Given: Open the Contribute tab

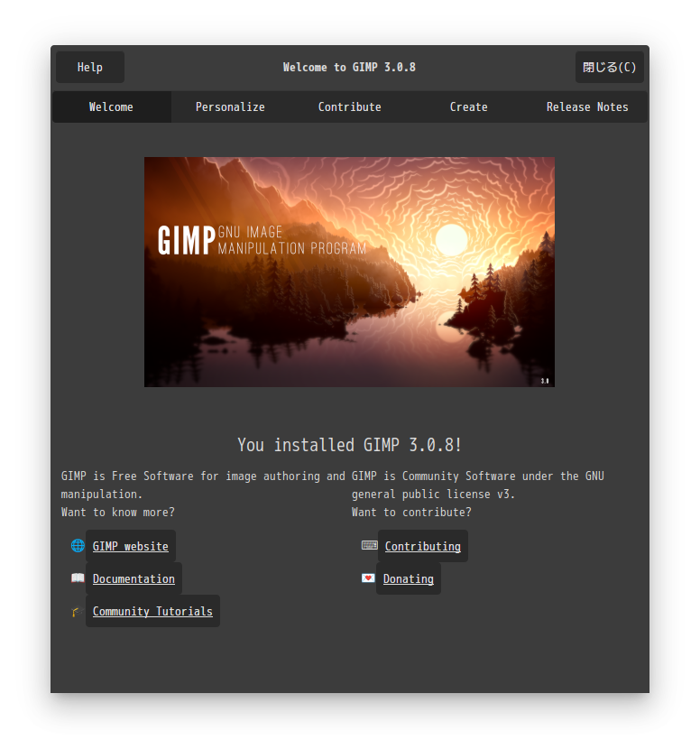Looking at the screenshot, I should point(349,107).
